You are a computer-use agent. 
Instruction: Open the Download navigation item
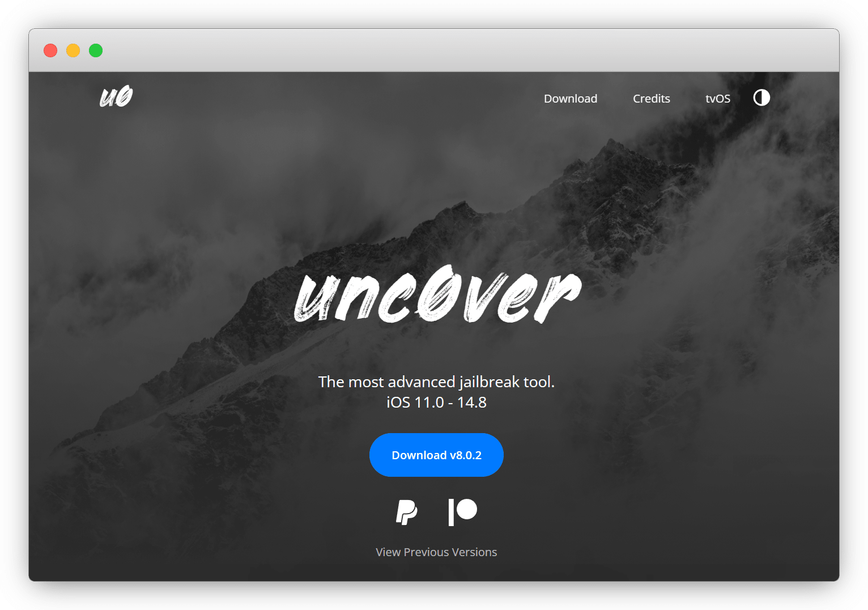pos(570,99)
